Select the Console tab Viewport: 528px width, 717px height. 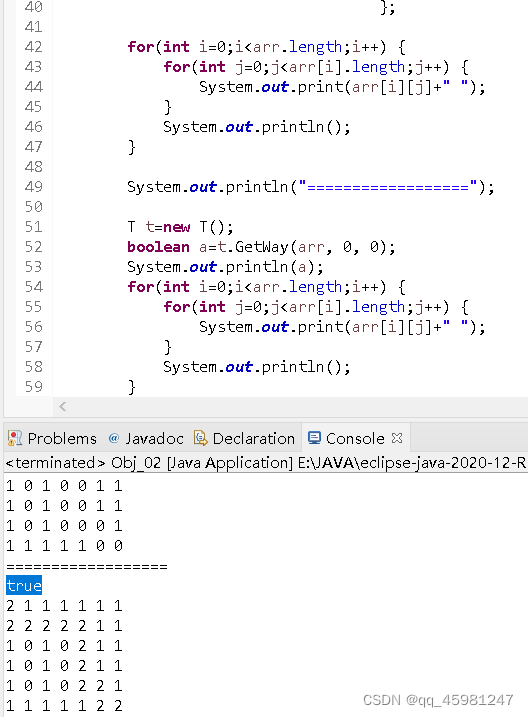[x=355, y=439]
